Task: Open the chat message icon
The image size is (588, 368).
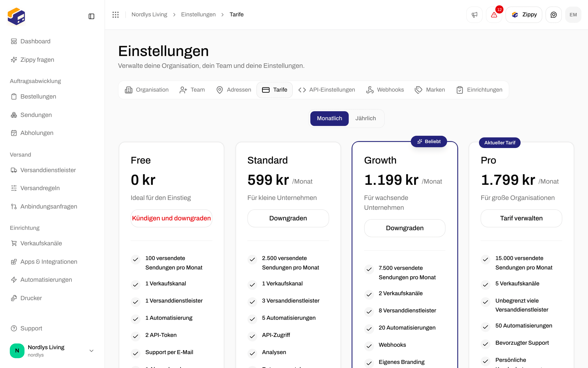Action: 553,15
